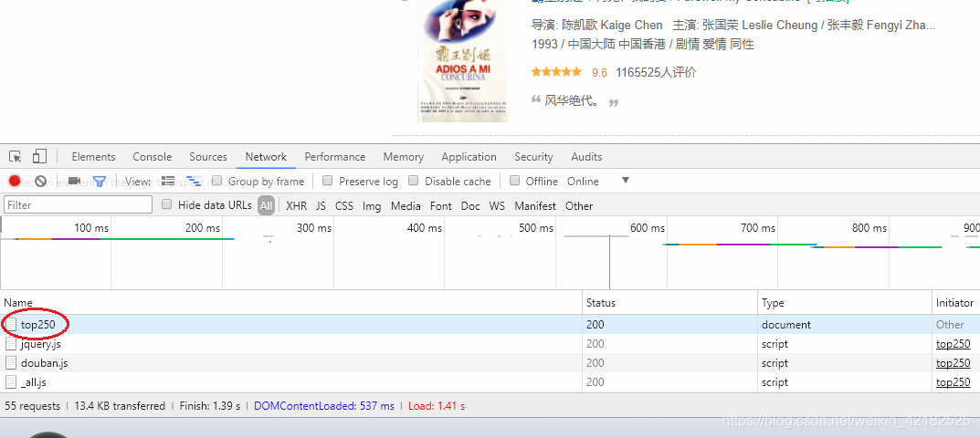Enable the Preserve log checkbox

[x=328, y=181]
